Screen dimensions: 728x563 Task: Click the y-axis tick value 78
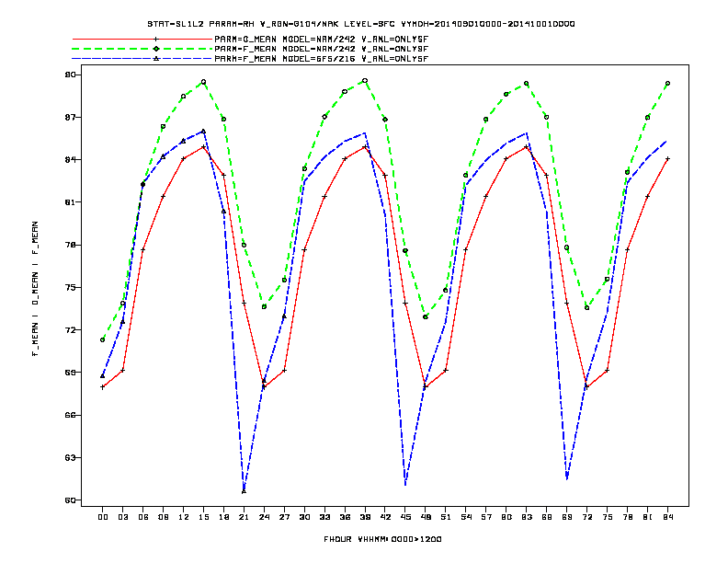70,245
